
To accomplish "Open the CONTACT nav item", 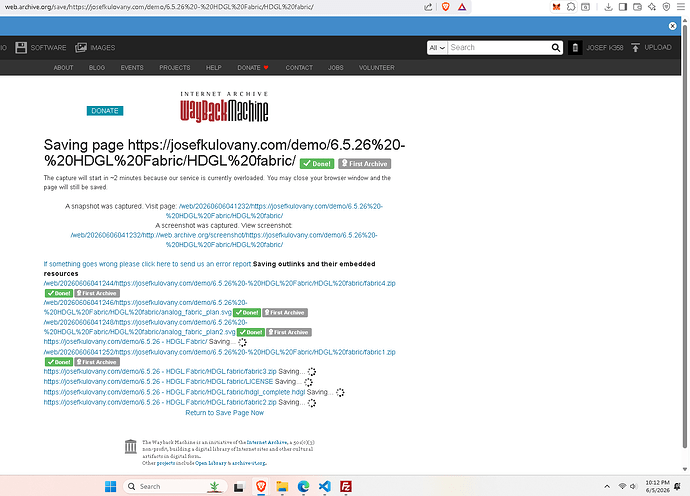I will pos(299,68).
